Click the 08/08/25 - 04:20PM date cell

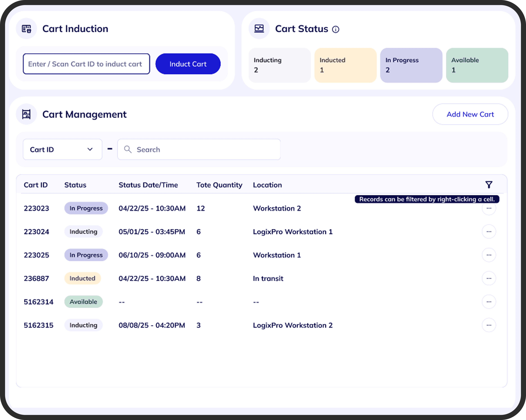pos(152,325)
